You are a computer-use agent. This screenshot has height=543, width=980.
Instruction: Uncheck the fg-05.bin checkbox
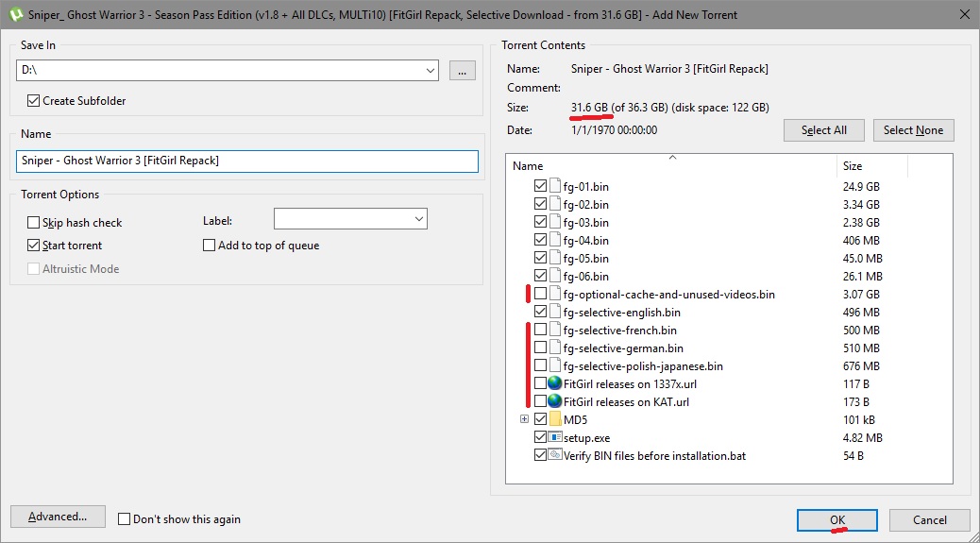(x=541, y=258)
